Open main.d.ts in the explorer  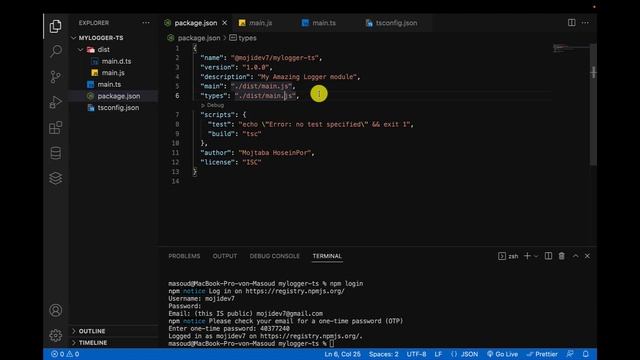point(116,61)
